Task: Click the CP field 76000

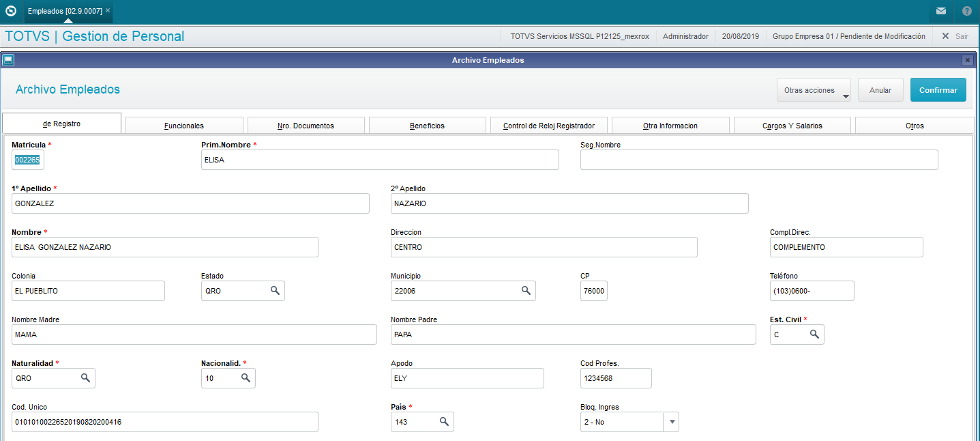Action: pyautogui.click(x=593, y=291)
